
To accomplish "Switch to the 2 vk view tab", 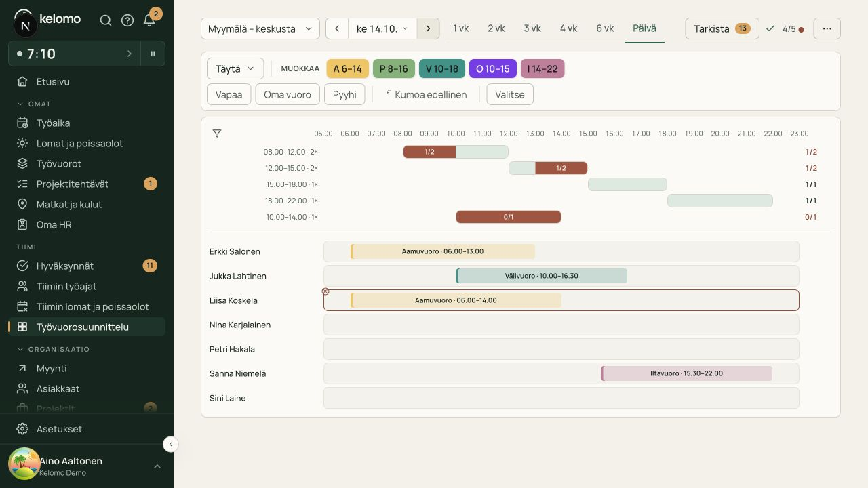I will click(496, 28).
